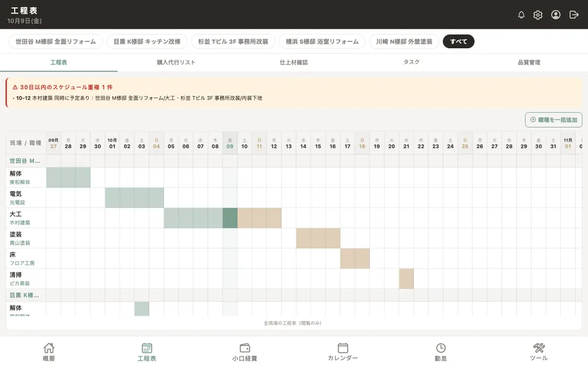Viewport: 588px width, 368px height.
Task: Select the 目黒 解体 cell on 03
Action: coord(142,309)
